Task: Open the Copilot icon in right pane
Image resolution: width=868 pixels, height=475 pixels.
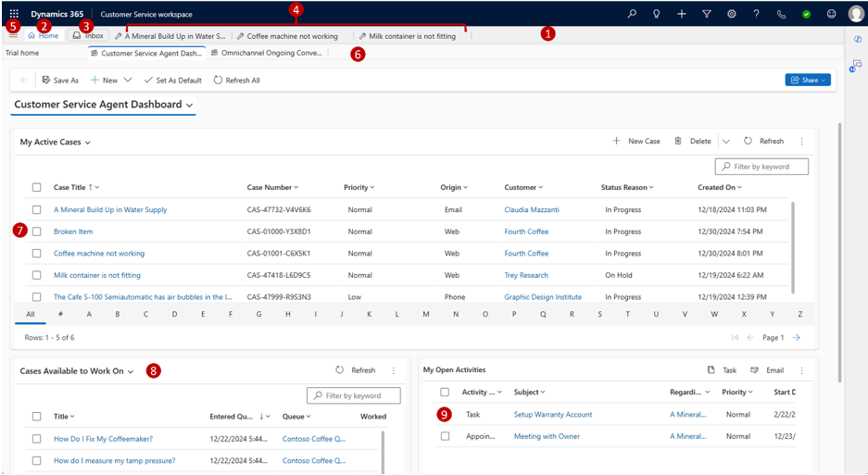Action: (858, 39)
